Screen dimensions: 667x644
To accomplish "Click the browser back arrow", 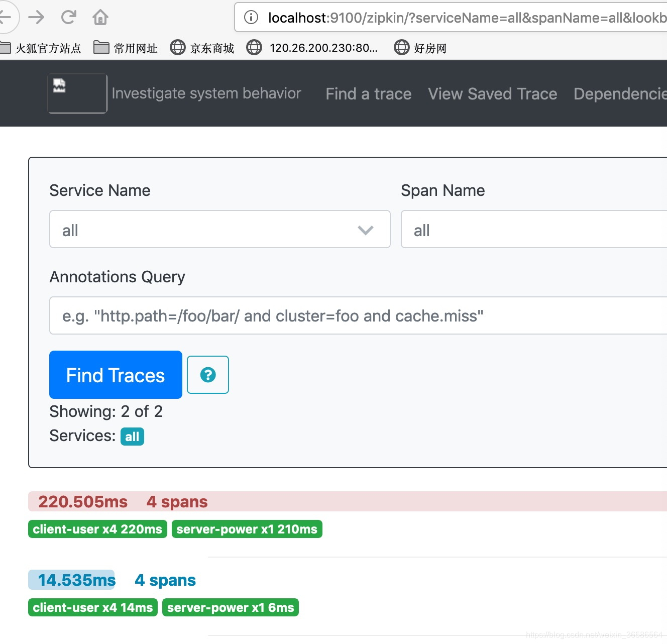I will pos(6,18).
